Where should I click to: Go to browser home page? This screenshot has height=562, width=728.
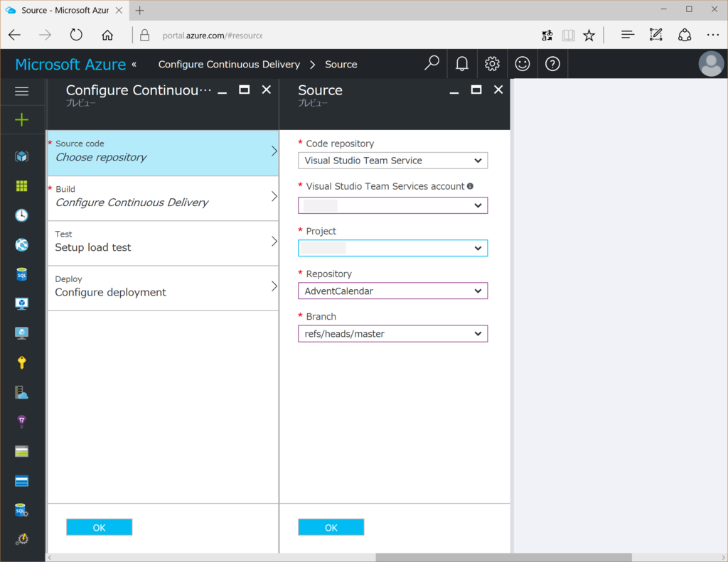107,35
